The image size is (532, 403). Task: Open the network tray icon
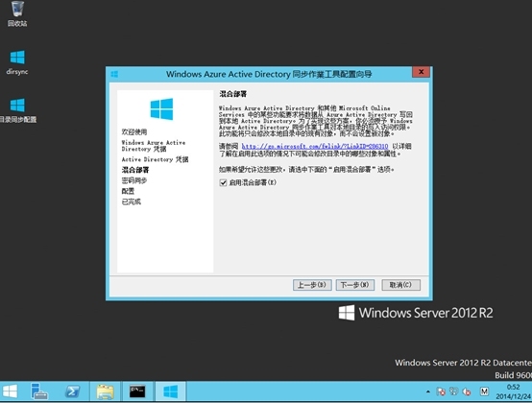pyautogui.click(x=454, y=391)
